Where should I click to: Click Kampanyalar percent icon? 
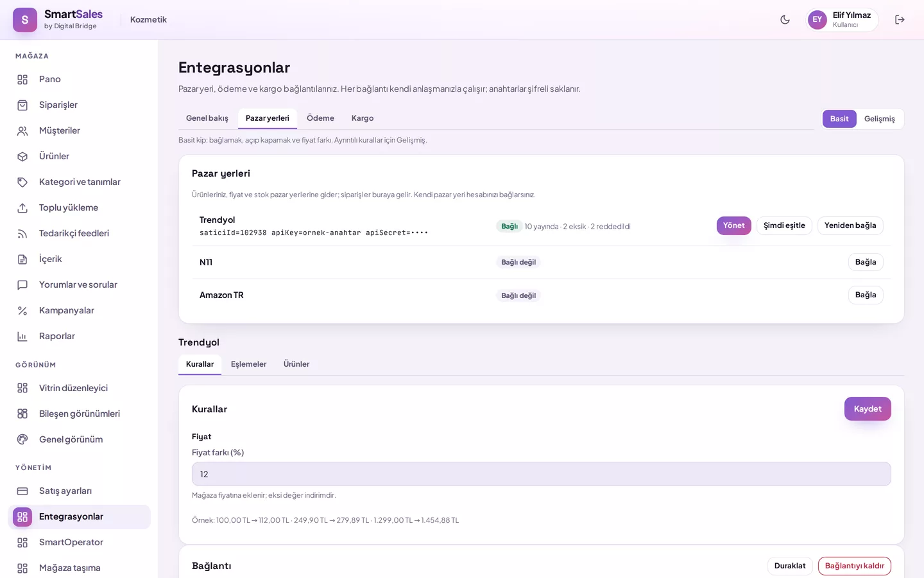pos(22,311)
